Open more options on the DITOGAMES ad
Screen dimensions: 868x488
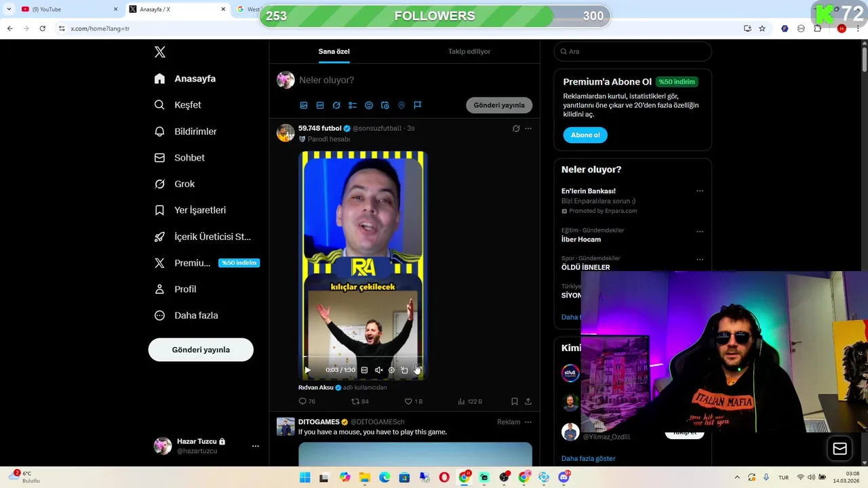coord(528,422)
